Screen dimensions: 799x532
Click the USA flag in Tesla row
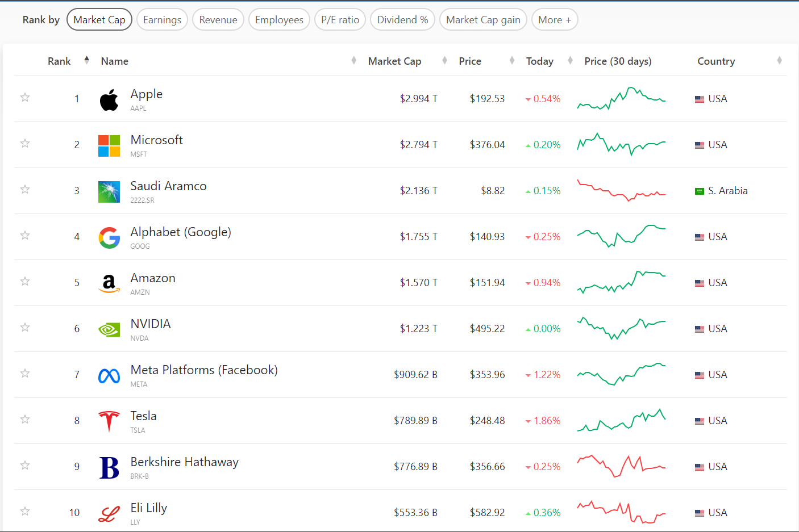point(700,421)
